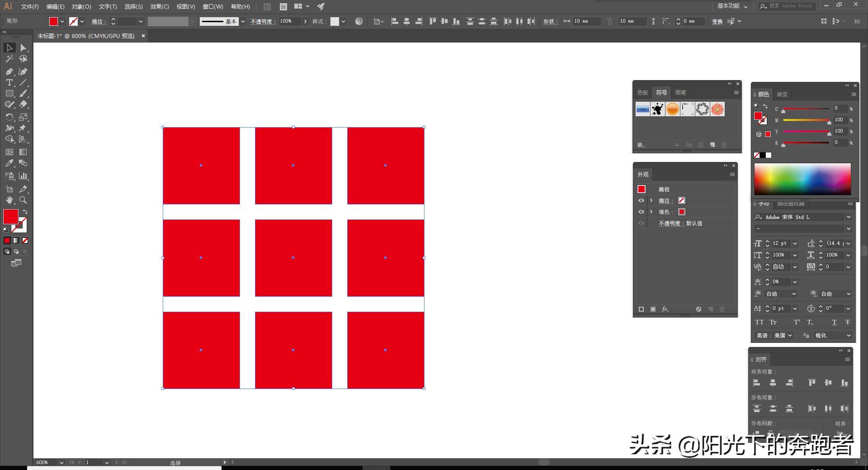This screenshot has width=868, height=470.
Task: Click the 变换 button in control bar
Action: [x=717, y=21]
